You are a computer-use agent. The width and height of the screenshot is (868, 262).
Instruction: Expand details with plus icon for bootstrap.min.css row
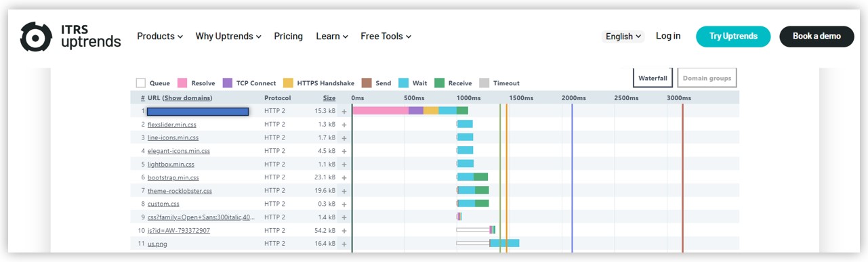[x=344, y=177]
